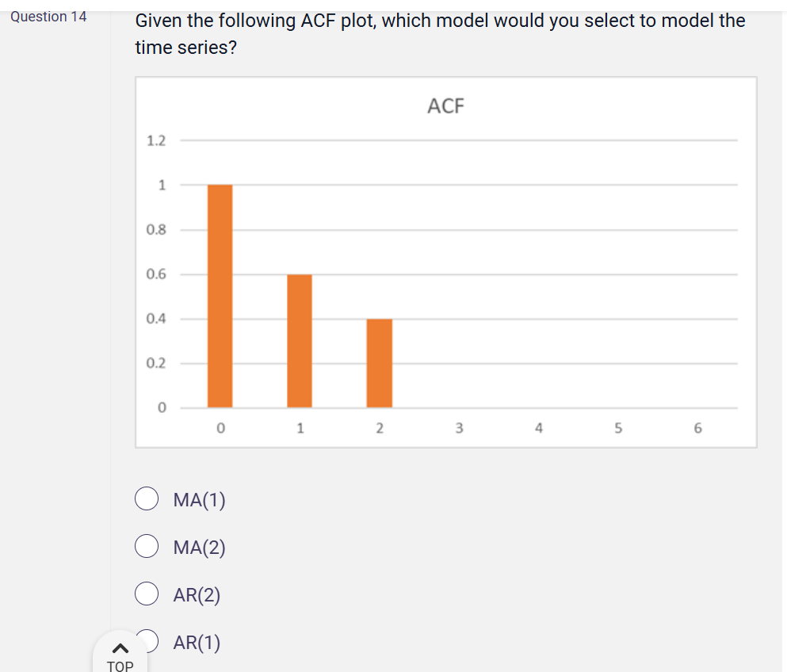This screenshot has height=672, width=787.
Task: Click the y-axis label 0.6
Action: 156,275
